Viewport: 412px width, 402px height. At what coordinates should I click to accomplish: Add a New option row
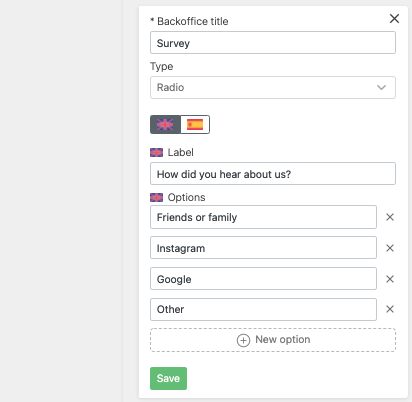273,340
